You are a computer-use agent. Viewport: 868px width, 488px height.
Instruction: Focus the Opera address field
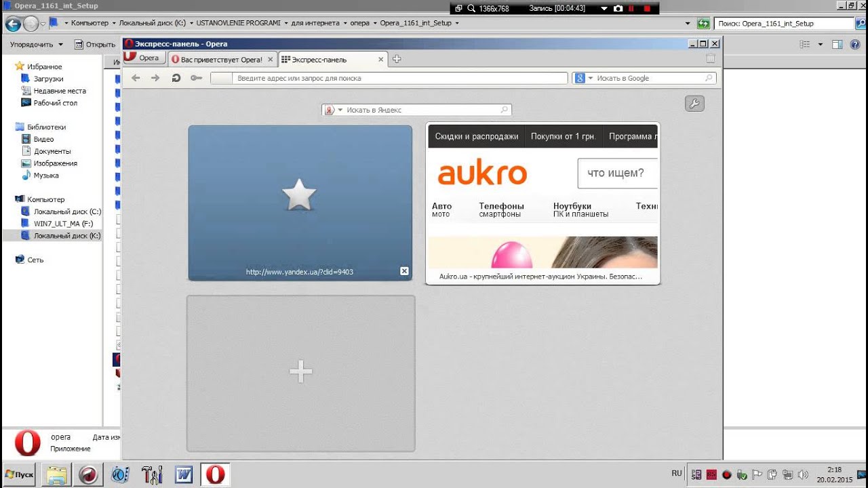click(x=389, y=78)
